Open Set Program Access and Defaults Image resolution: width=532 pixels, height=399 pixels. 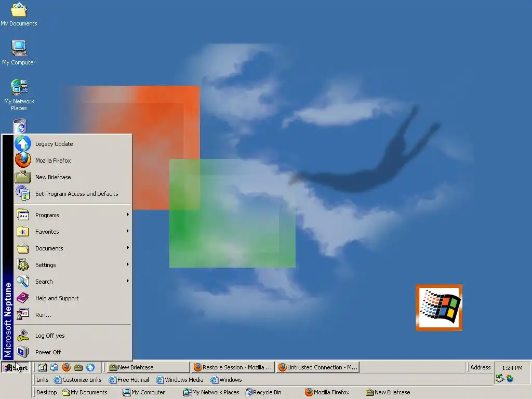pyautogui.click(x=73, y=194)
